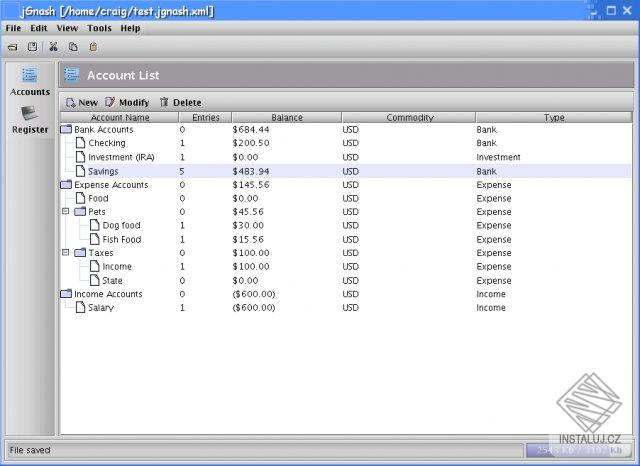Screen dimensions: 640x466
Task: Click the Expense Accounts folder icon
Action: pos(66,185)
